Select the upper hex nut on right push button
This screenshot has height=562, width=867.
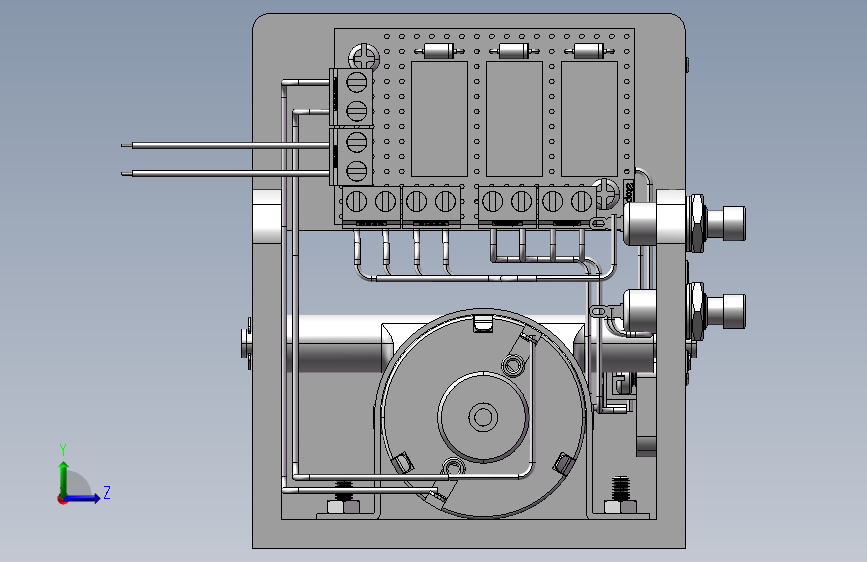(x=696, y=223)
